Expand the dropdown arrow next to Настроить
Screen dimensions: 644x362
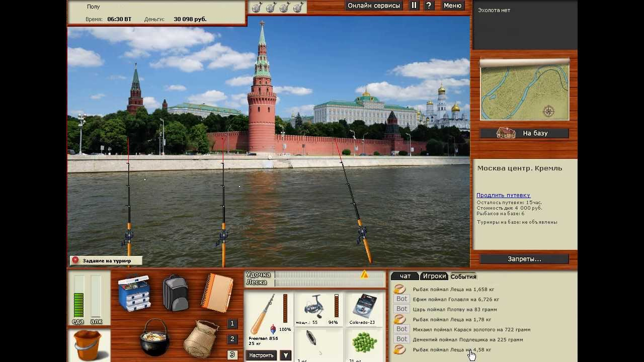tap(285, 355)
